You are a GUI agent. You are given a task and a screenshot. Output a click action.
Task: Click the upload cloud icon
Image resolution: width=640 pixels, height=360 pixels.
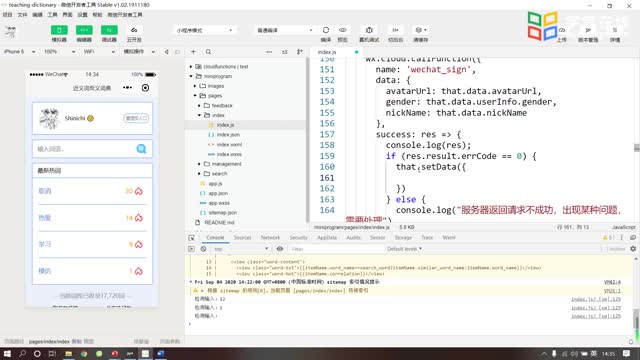[x=562, y=30]
